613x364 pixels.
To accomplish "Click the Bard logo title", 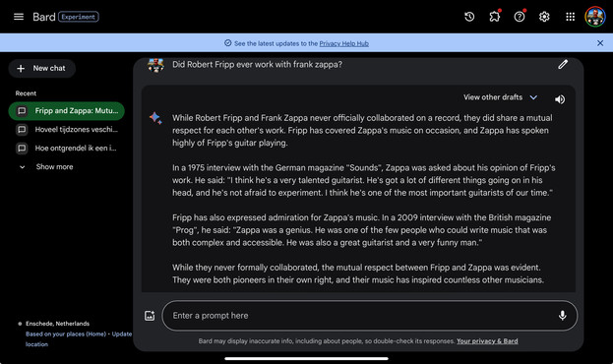I will (x=43, y=17).
